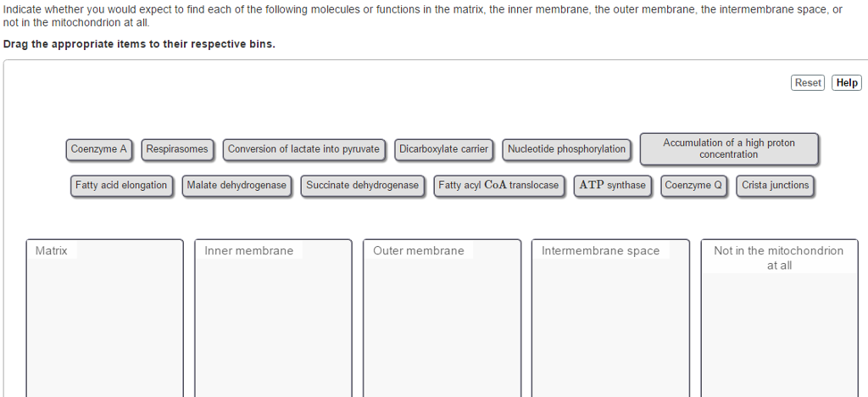Open the Help button
This screenshot has width=868, height=397.
click(847, 83)
